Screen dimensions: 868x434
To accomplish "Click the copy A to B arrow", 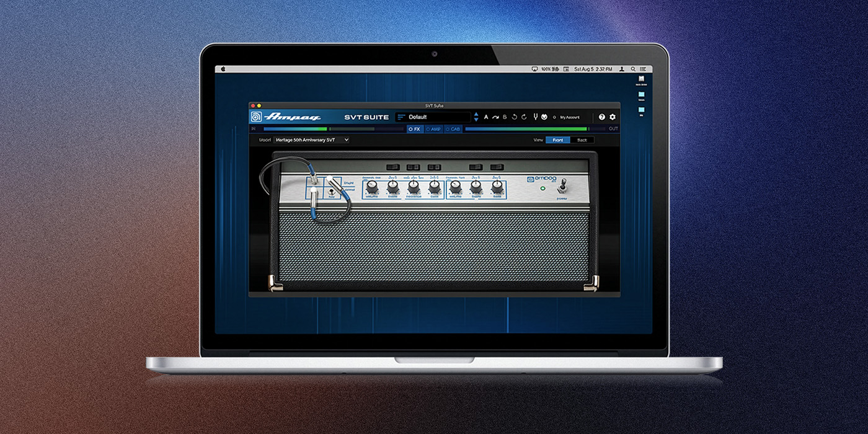I will 495,117.
